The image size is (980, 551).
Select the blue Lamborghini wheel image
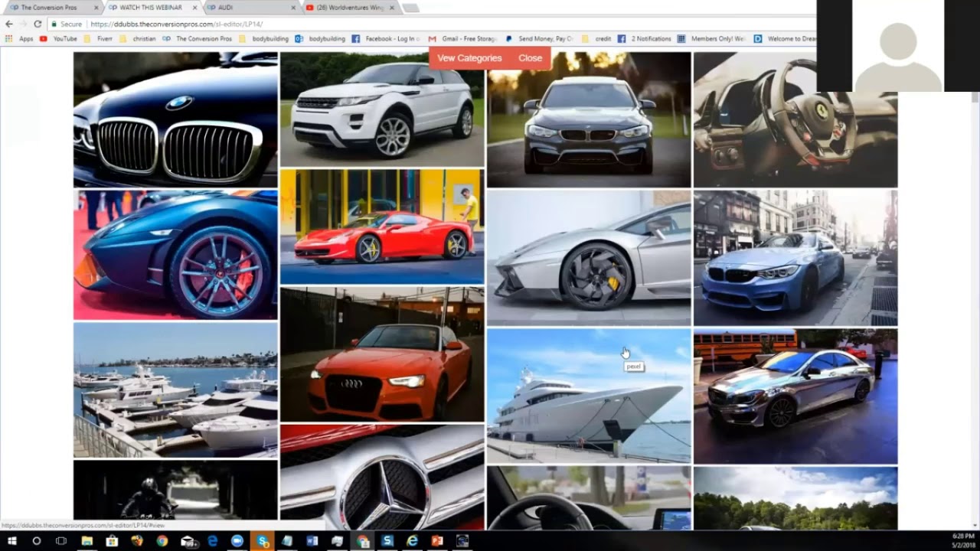tap(175, 255)
